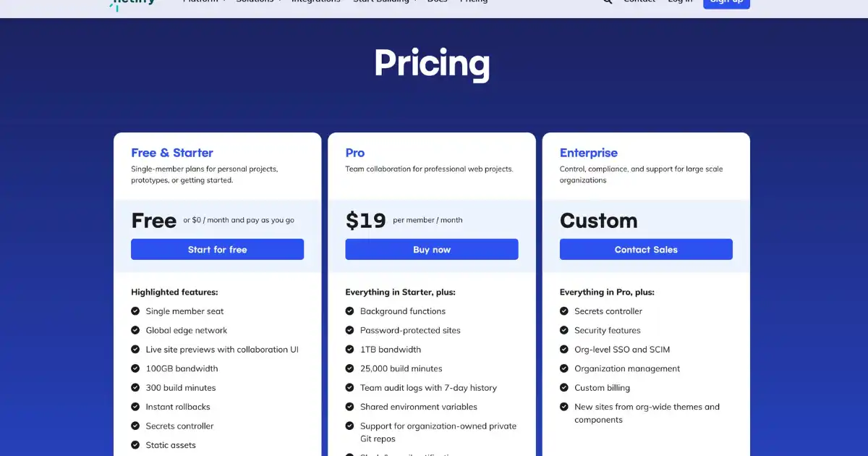868x456 pixels.
Task: Click check icon beside Global edge network
Action: pyautogui.click(x=135, y=330)
